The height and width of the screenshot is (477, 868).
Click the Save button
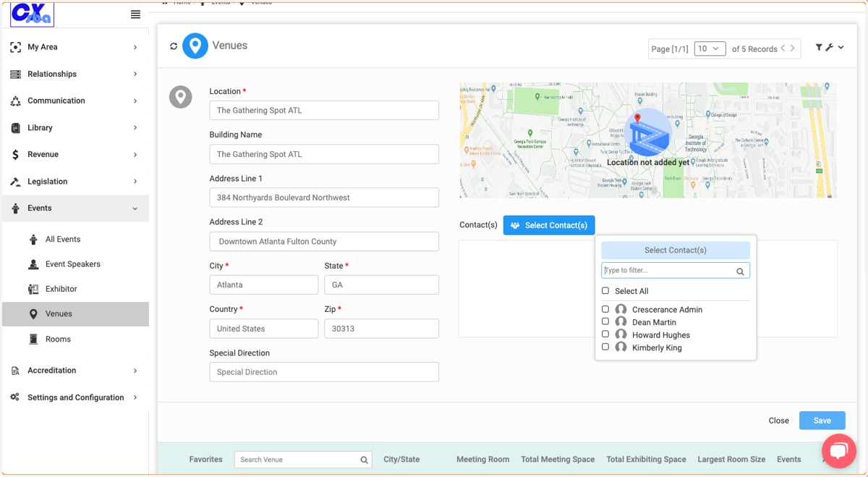822,421
